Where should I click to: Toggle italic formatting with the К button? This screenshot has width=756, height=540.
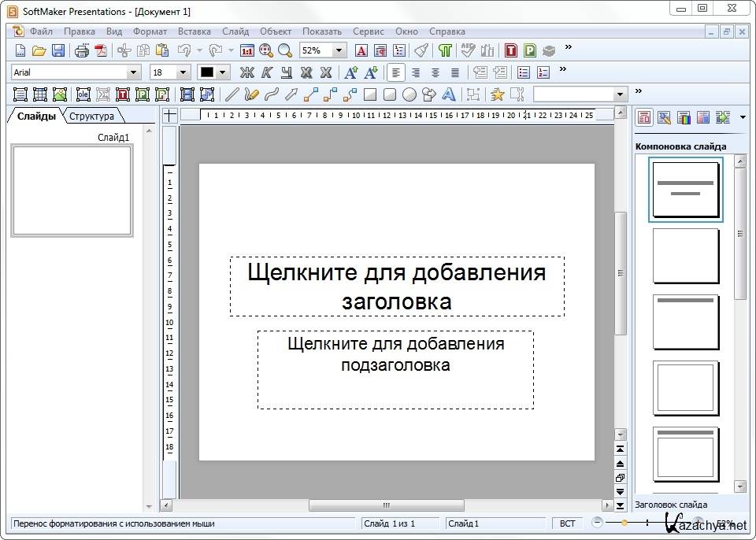click(x=267, y=72)
